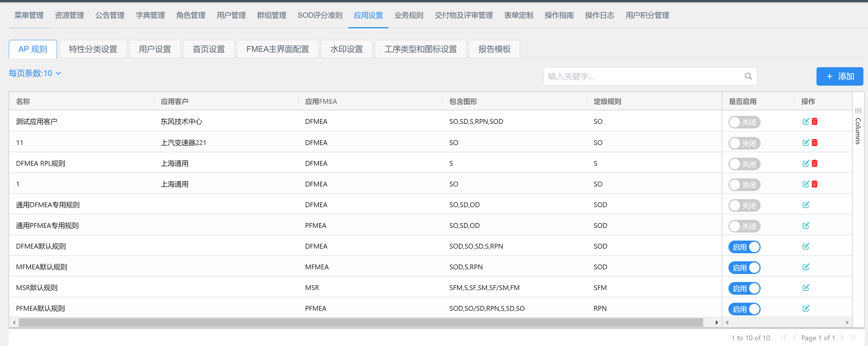Expand the Columns side panel
The height and width of the screenshot is (346, 868).
[858, 126]
